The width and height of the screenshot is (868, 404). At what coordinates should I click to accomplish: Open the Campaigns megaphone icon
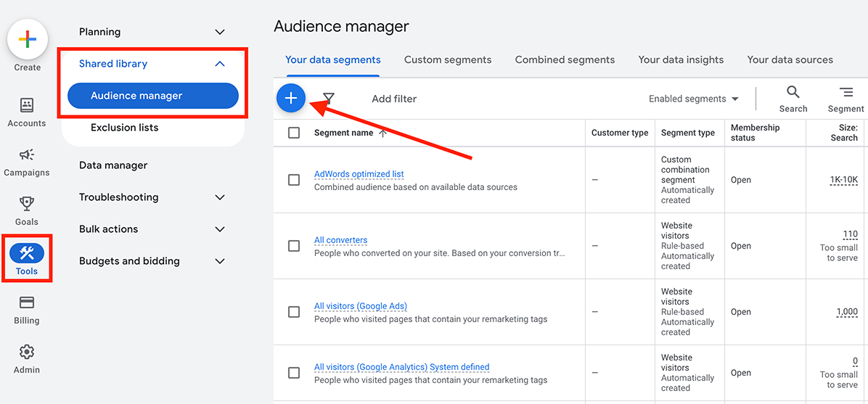click(27, 154)
